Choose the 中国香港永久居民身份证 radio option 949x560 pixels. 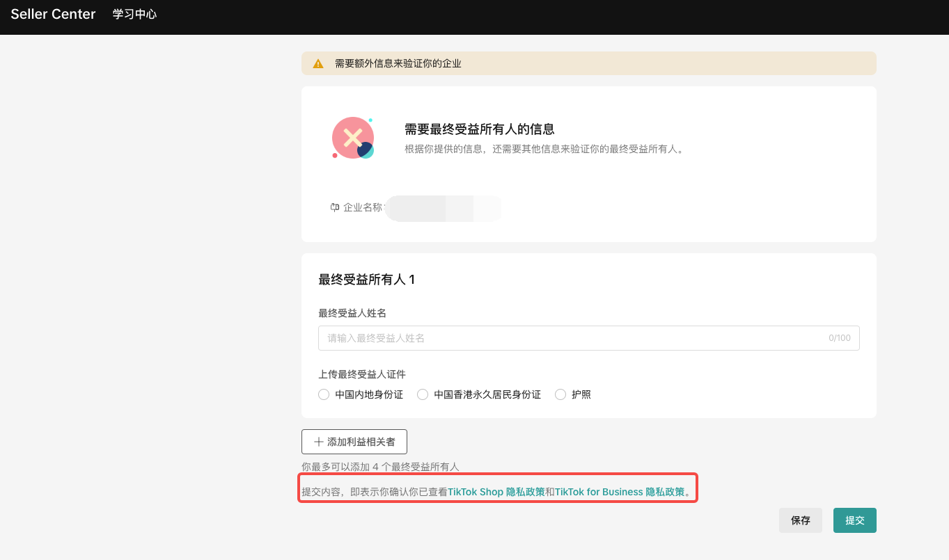(423, 394)
